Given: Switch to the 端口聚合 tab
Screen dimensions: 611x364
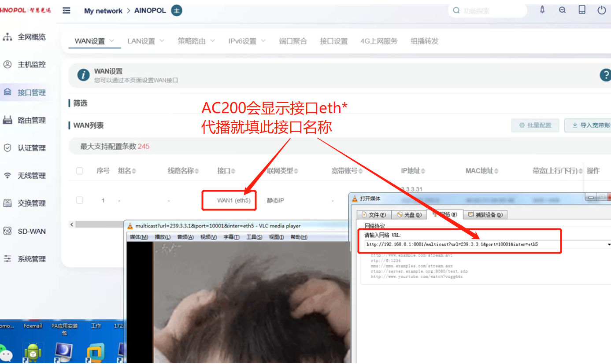Looking at the screenshot, I should coord(293,41).
